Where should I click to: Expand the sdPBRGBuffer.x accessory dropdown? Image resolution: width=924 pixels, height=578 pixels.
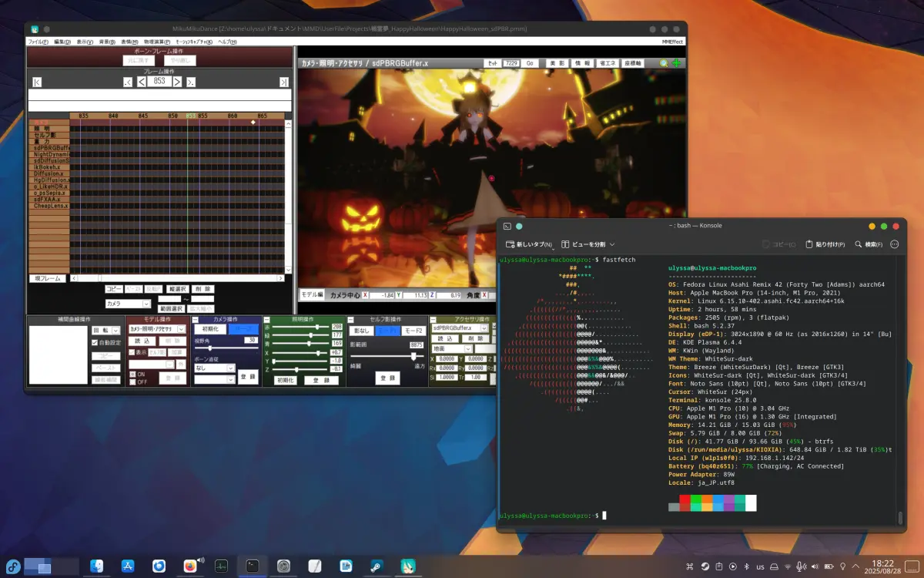(460, 328)
